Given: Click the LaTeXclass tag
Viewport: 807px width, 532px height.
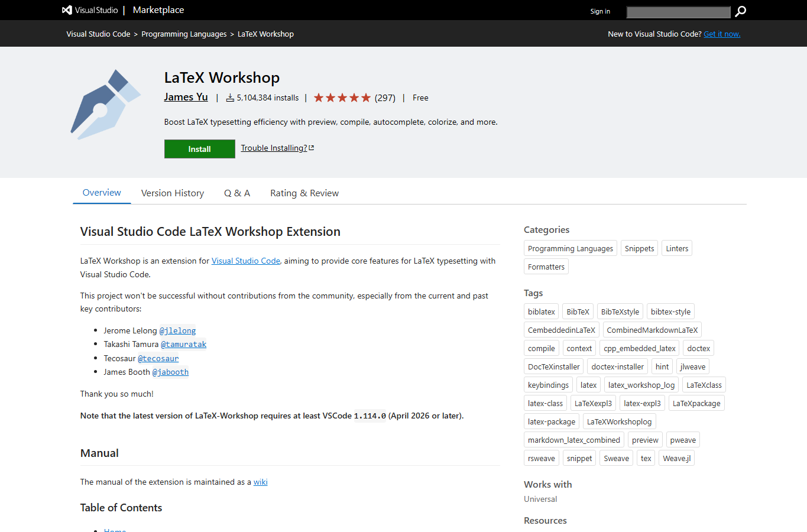Looking at the screenshot, I should [x=704, y=385].
